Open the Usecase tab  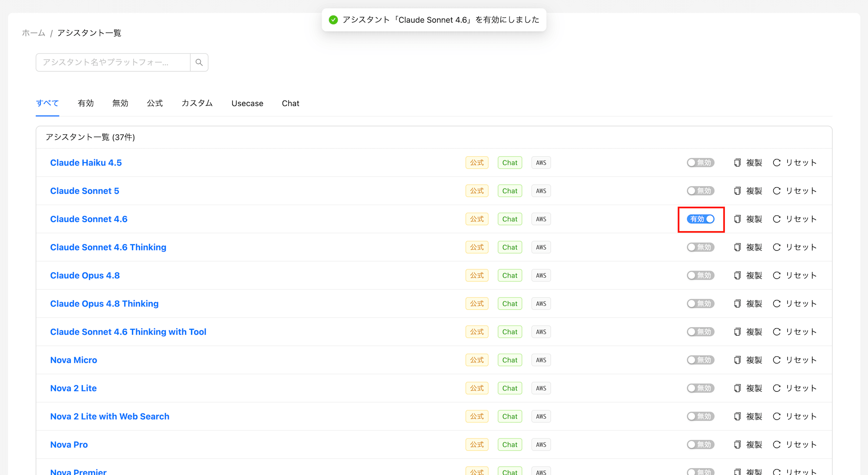pos(247,103)
